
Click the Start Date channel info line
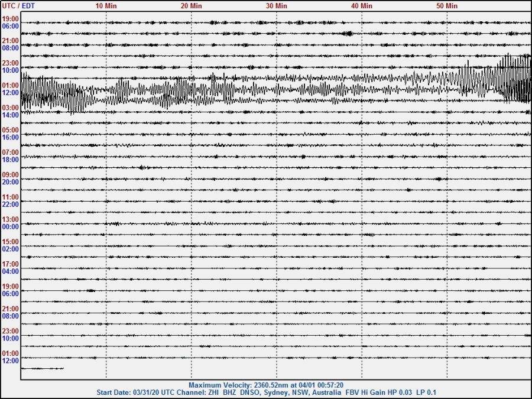point(266,392)
